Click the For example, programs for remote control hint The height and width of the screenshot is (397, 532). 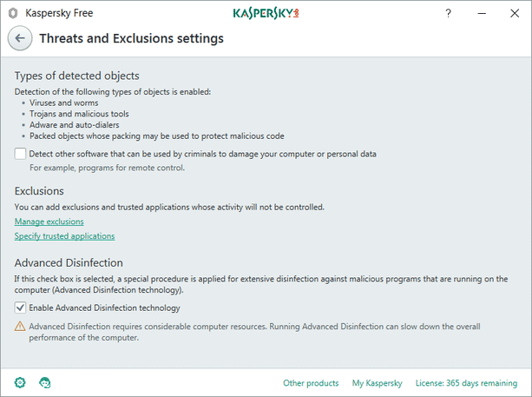[107, 168]
